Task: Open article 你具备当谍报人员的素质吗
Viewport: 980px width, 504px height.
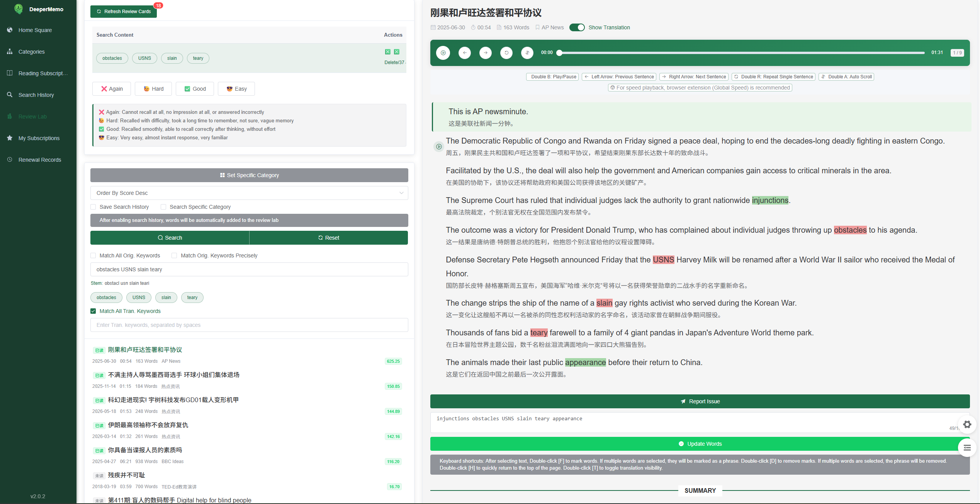Action: click(x=145, y=450)
